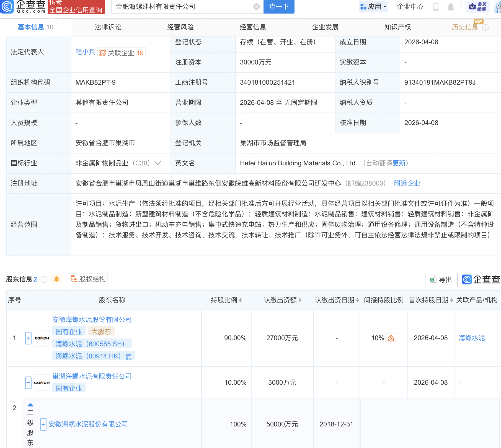
Task: Collapse 巢湖海螺水泥 row with minus icon
Action: coord(28,382)
